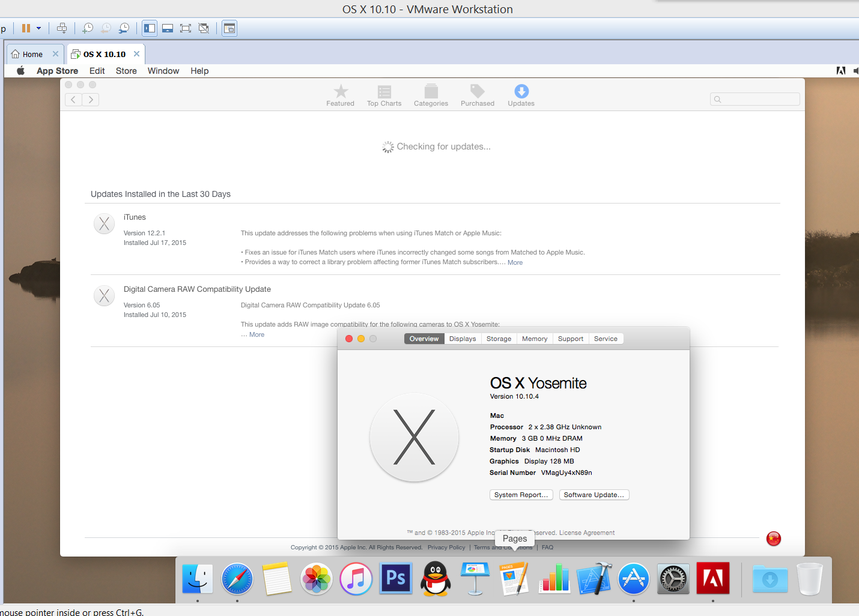
Task: Open the App Store menu
Action: (57, 71)
